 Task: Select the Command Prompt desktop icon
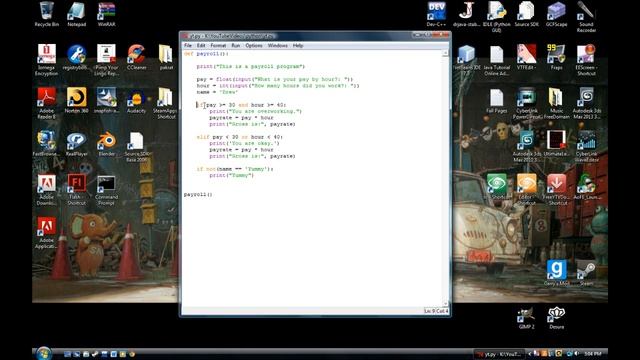click(106, 189)
